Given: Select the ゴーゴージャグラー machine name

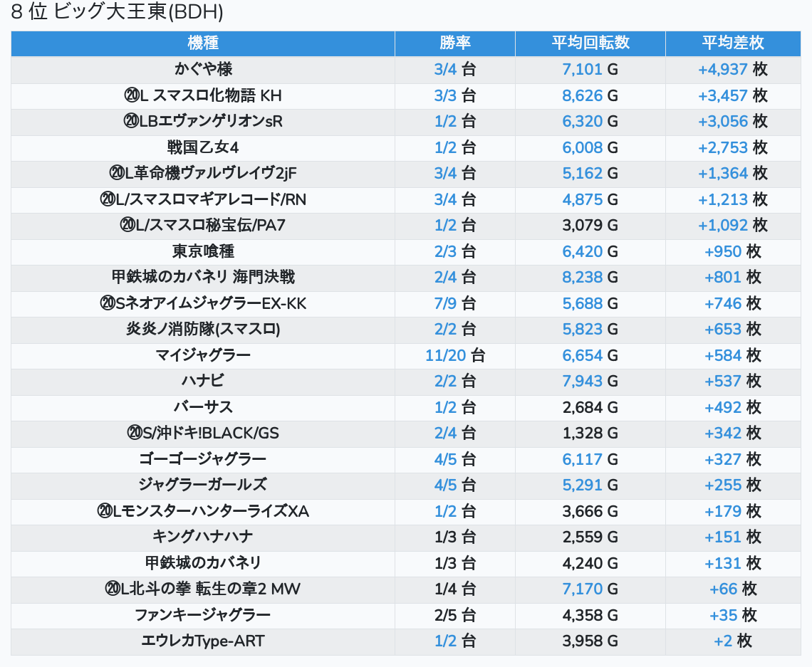Looking at the screenshot, I should tap(203, 459).
